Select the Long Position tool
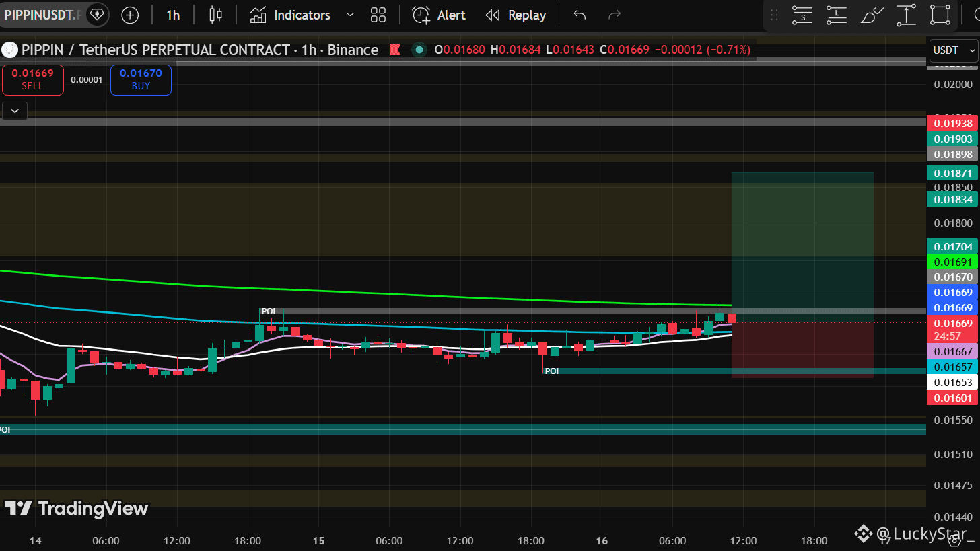 point(837,15)
